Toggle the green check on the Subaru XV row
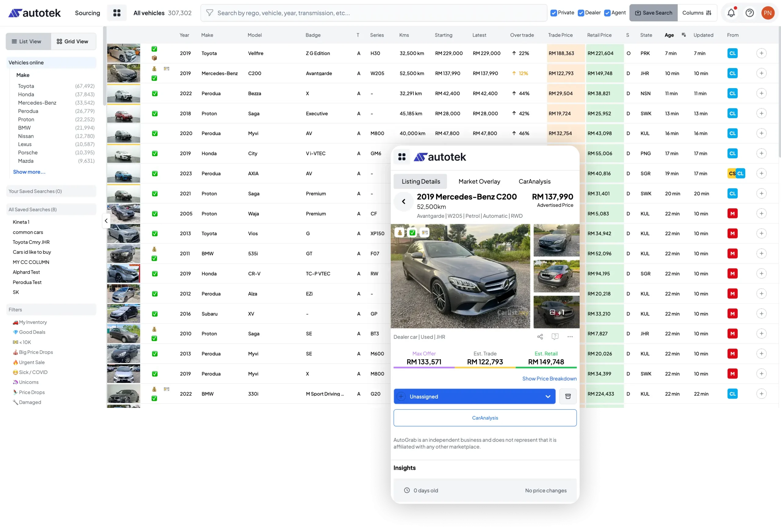The height and width of the screenshot is (532, 781). click(154, 314)
